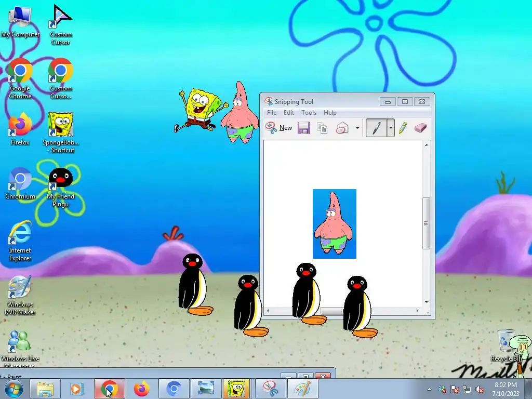Open clock showing 8:02 PM

click(506, 389)
